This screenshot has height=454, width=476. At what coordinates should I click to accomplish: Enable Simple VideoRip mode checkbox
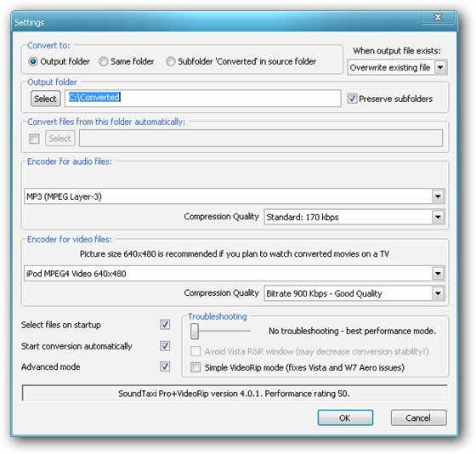point(195,367)
